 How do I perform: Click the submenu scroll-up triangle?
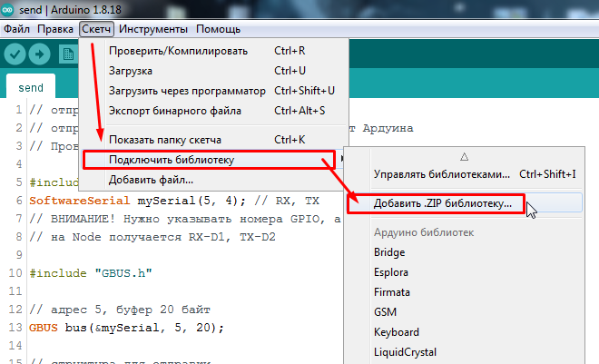464,157
